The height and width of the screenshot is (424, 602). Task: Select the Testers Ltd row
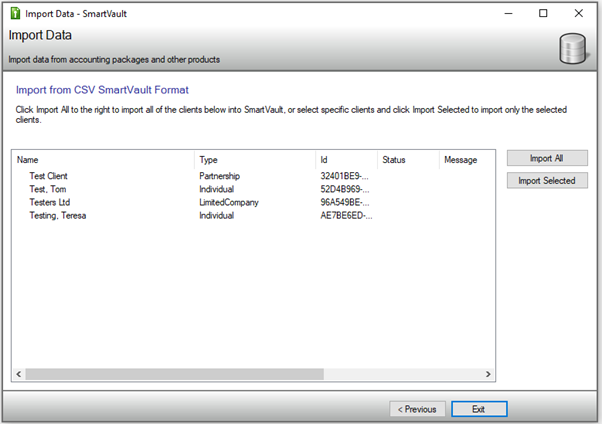[x=50, y=202]
